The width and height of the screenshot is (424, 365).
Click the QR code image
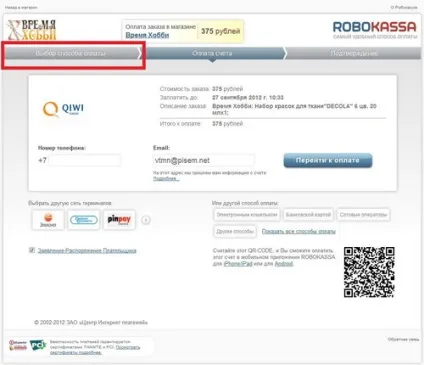click(369, 272)
